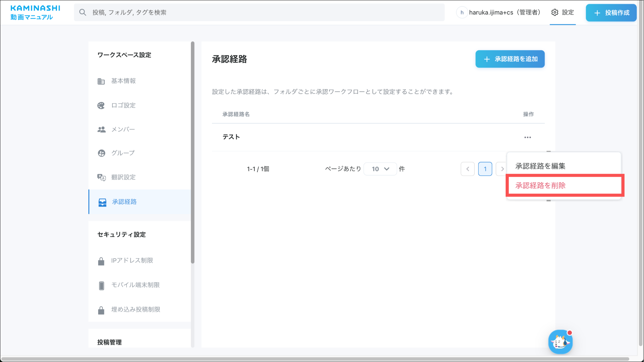
Task: Choose 承認経路を削除 in the popup menu
Action: [x=540, y=186]
